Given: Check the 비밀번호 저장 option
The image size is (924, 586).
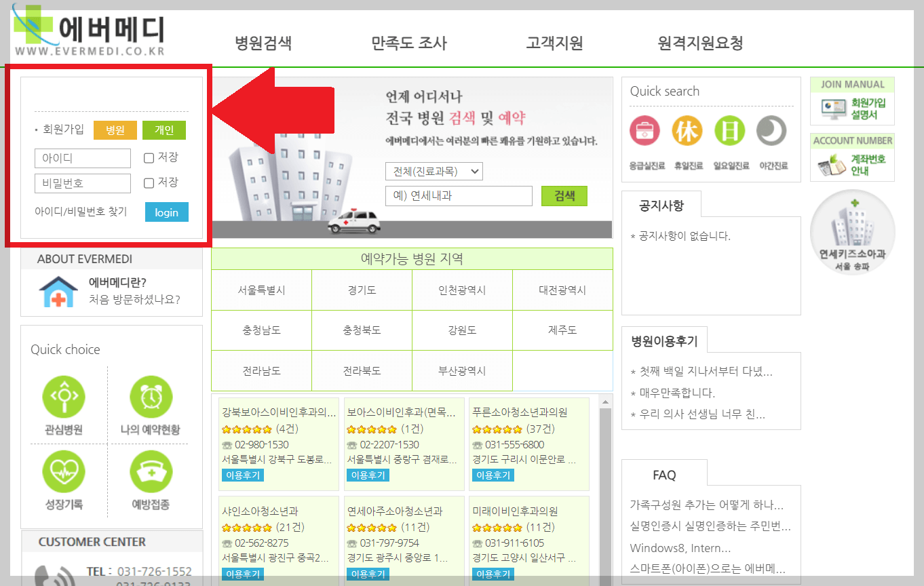Looking at the screenshot, I should 147,183.
